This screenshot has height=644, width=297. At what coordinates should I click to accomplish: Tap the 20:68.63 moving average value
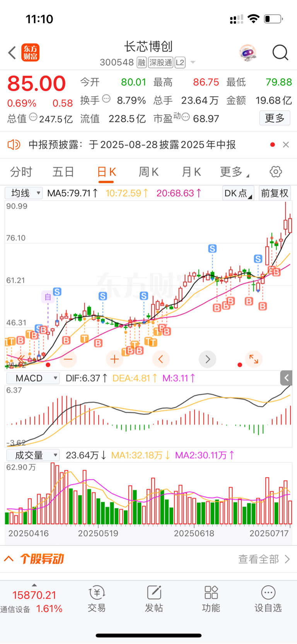pyautogui.click(x=179, y=193)
